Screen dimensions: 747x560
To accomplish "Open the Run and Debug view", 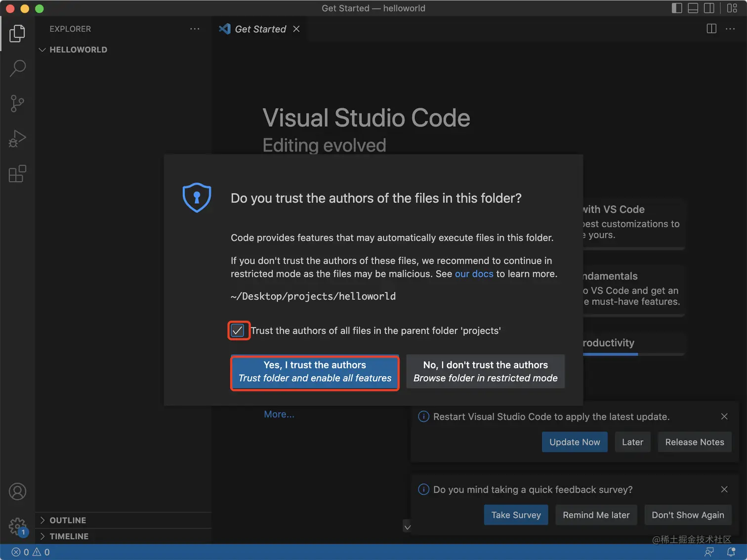I will (x=17, y=139).
